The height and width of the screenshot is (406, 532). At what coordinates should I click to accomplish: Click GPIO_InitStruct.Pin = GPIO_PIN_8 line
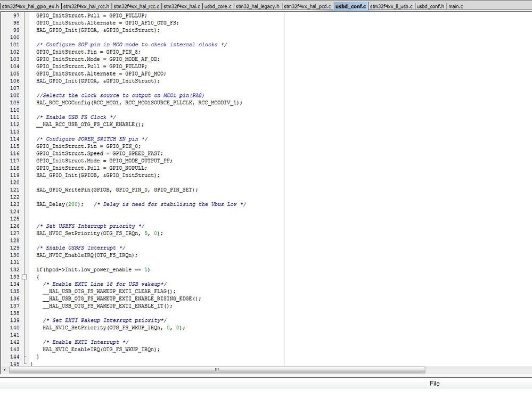pos(88,52)
